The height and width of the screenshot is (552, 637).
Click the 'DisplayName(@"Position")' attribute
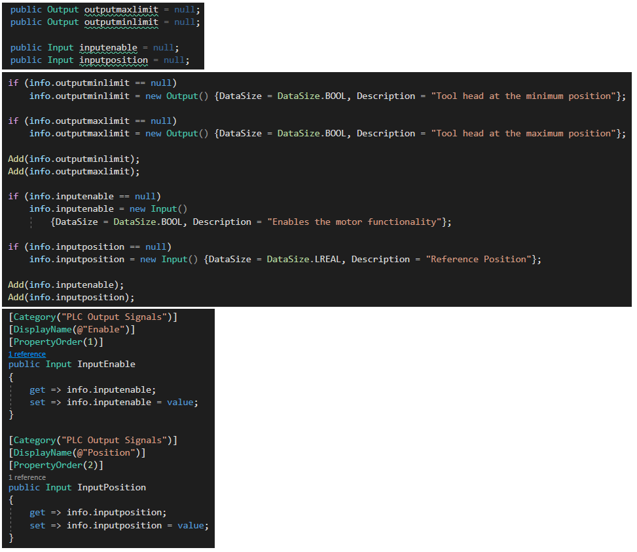point(77,453)
